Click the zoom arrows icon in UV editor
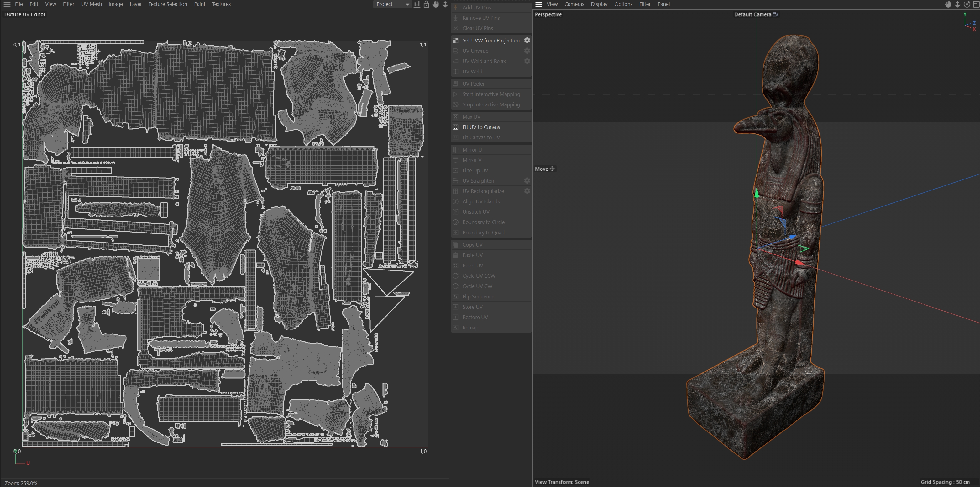This screenshot has width=980, height=487. [445, 4]
